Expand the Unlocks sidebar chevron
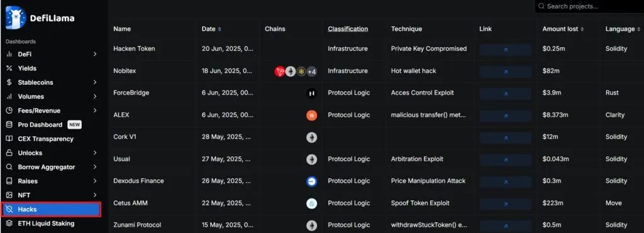The width and height of the screenshot is (644, 233). point(95,153)
